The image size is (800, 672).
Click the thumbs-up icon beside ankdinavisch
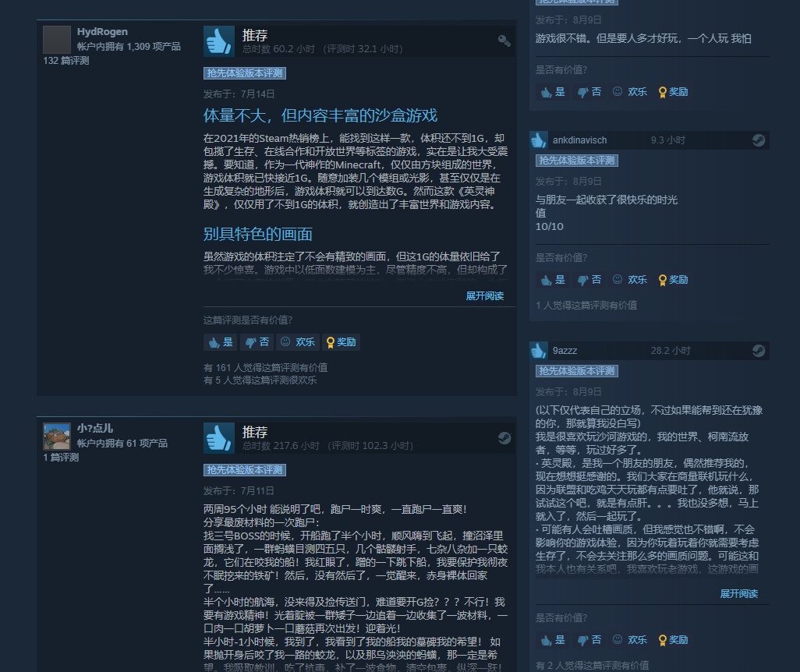click(x=538, y=140)
